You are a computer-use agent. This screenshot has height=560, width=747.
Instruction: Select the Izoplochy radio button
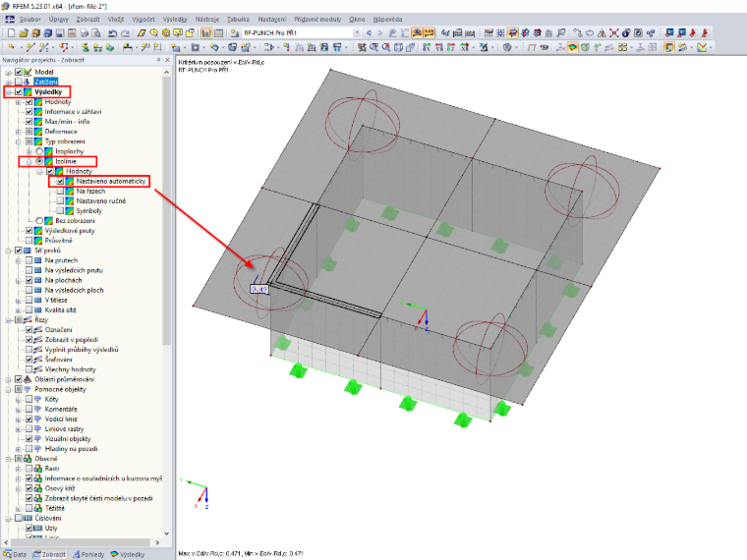coord(39,151)
